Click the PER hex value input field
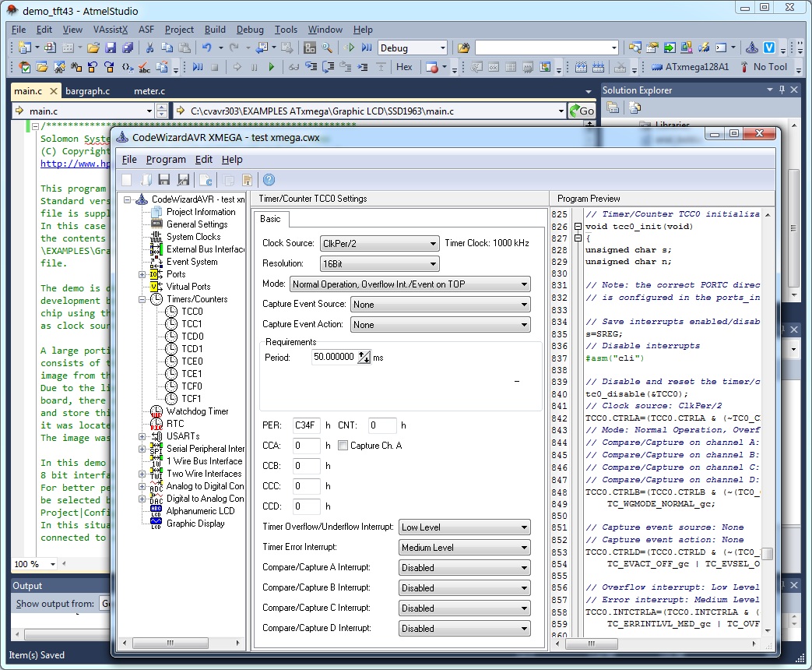 pyautogui.click(x=306, y=425)
